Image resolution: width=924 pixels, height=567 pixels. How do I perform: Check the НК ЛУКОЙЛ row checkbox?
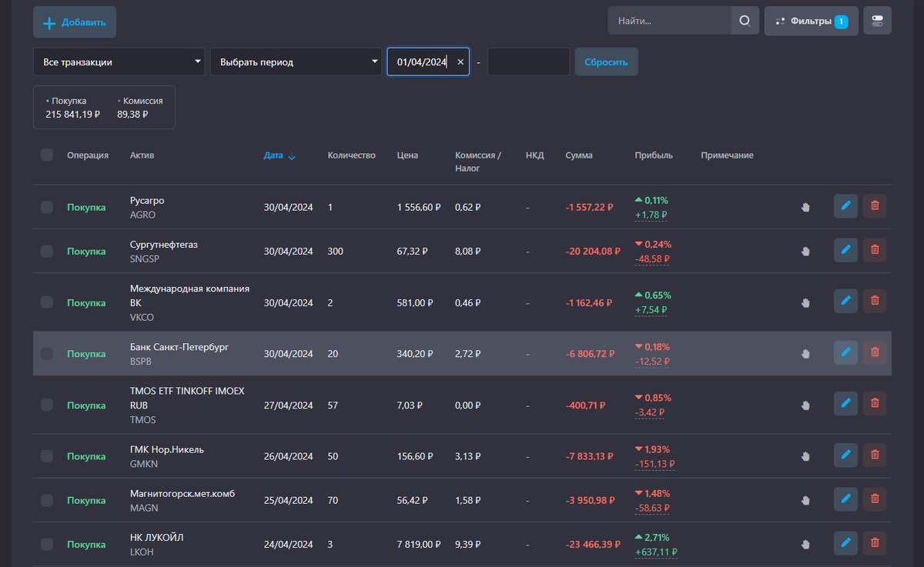(x=47, y=544)
